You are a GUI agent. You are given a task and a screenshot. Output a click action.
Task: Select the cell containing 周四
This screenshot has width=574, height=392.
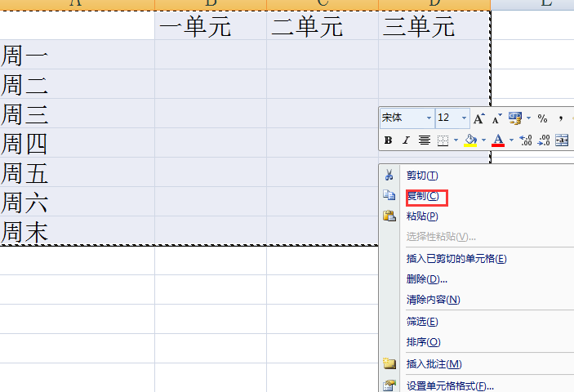tap(78, 143)
